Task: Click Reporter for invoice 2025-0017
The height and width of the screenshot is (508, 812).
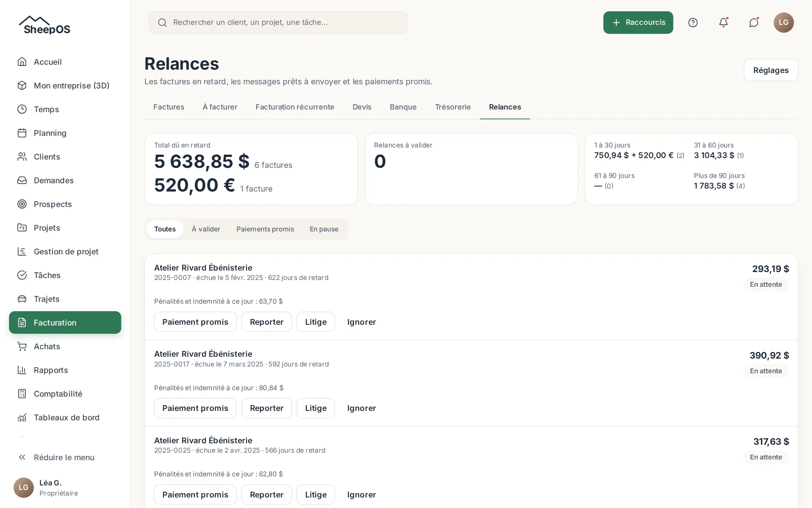Action: 267,408
